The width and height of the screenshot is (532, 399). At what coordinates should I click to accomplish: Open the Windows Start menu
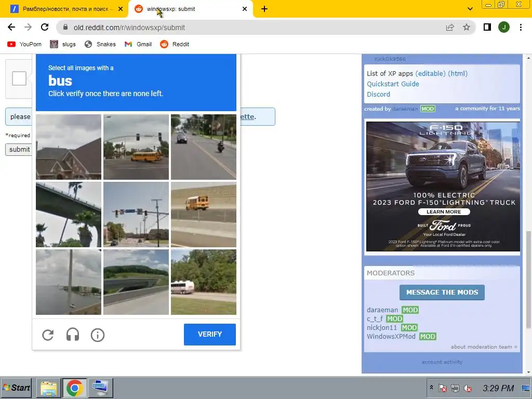[x=16, y=388]
